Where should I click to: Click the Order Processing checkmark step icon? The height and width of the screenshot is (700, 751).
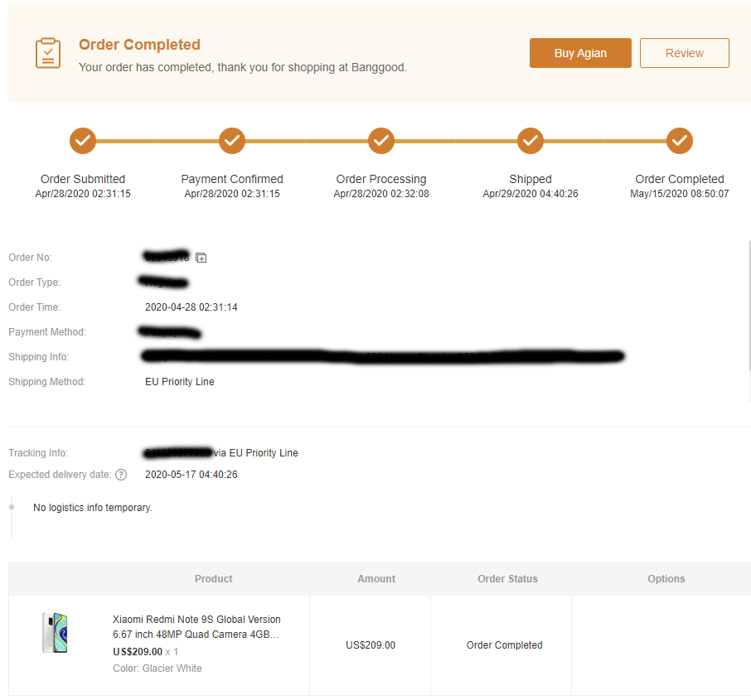381,141
